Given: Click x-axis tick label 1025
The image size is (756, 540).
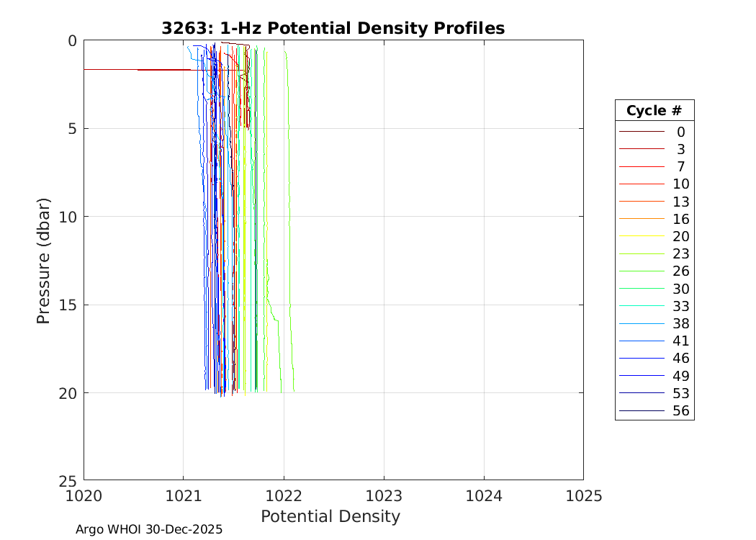Looking at the screenshot, I should tap(583, 495).
